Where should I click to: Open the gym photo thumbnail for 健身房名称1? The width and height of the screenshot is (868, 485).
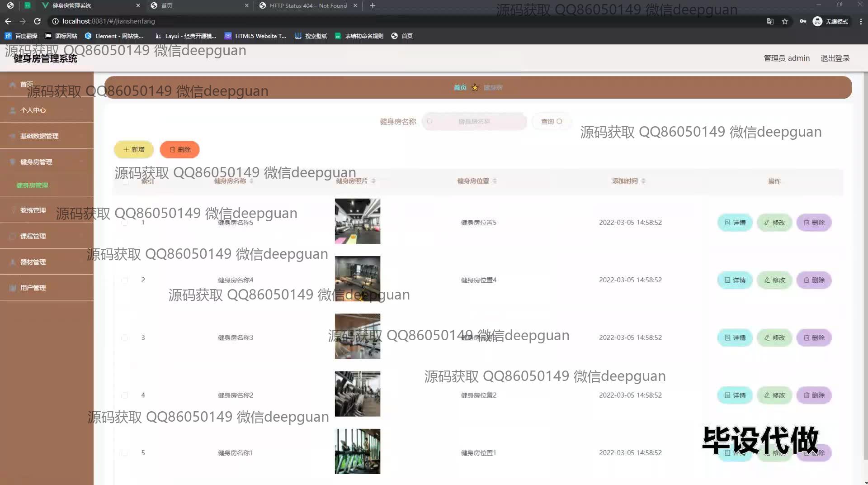coord(357,452)
